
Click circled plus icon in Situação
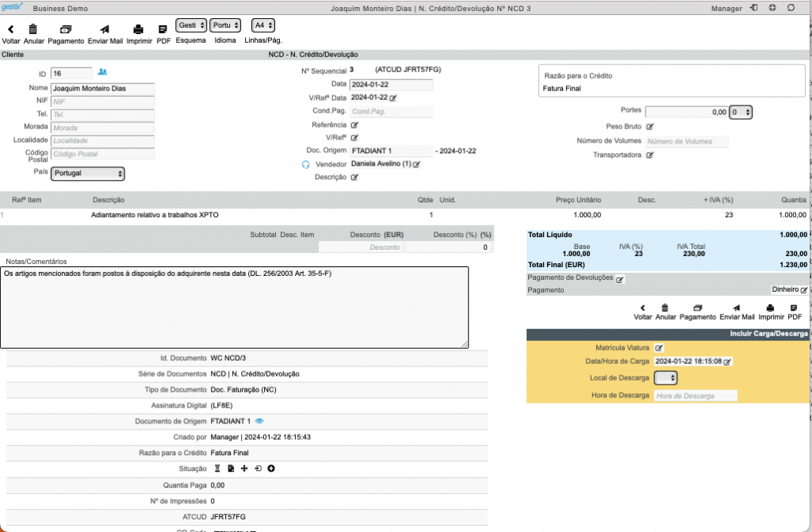pos(271,469)
